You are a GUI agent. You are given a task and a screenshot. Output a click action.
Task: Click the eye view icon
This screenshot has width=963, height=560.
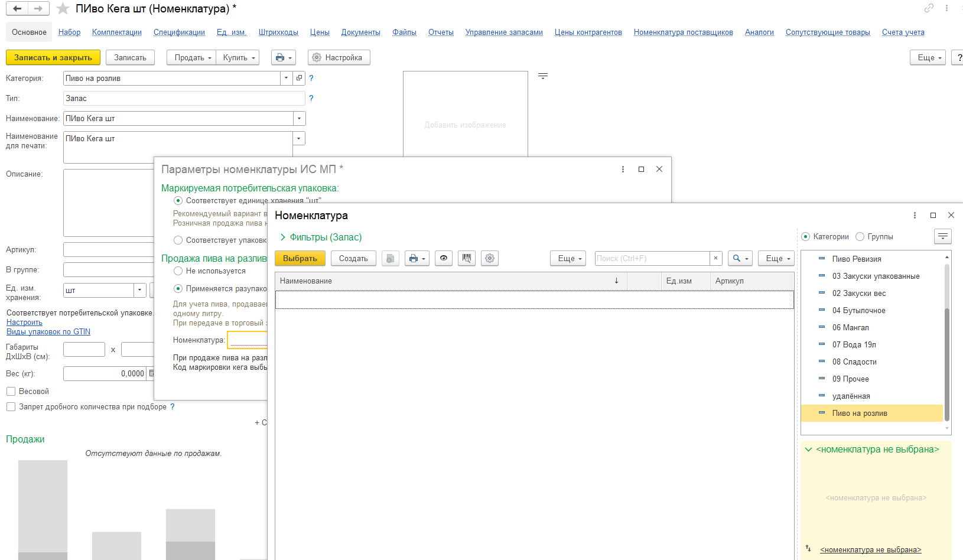[444, 258]
